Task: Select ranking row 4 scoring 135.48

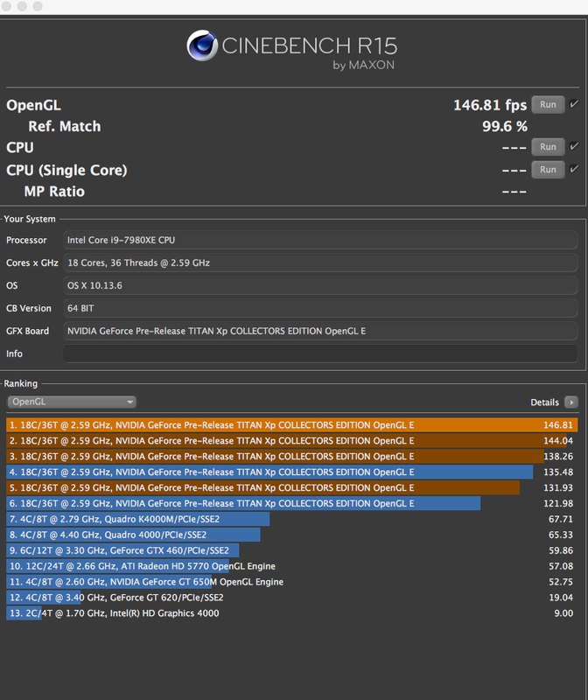Action: [x=292, y=472]
